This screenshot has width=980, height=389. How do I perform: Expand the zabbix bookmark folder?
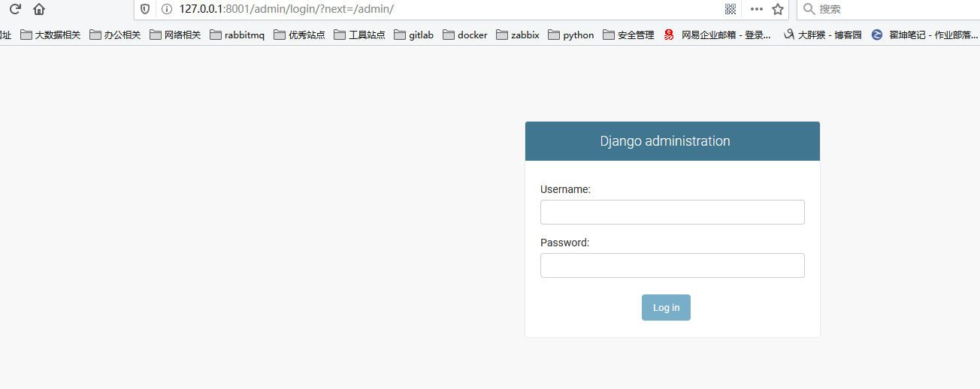(518, 35)
